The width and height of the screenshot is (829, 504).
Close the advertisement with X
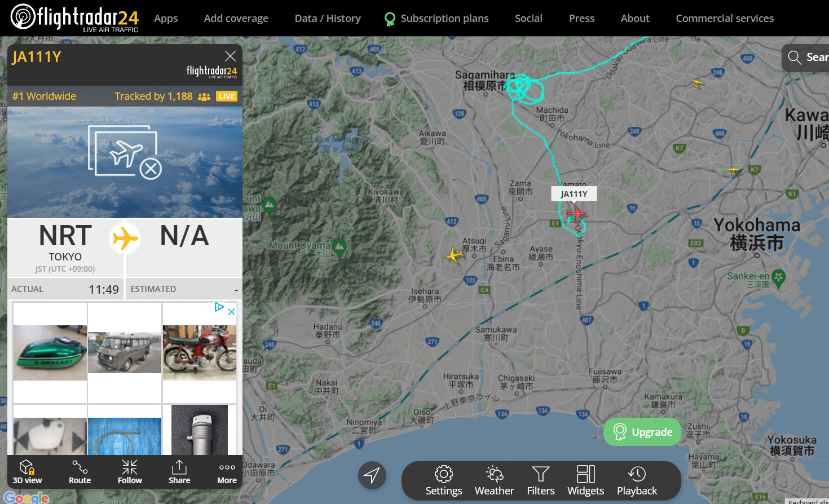coord(231,311)
